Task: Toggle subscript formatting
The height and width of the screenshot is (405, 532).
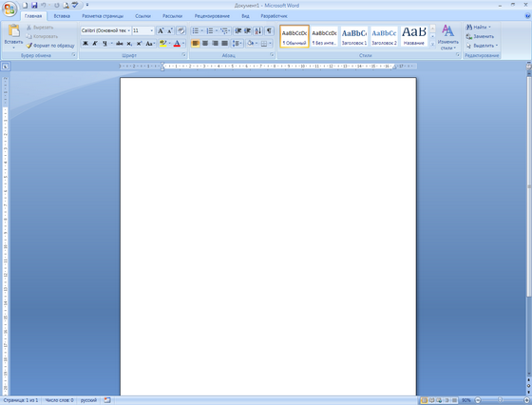Action: [129, 44]
